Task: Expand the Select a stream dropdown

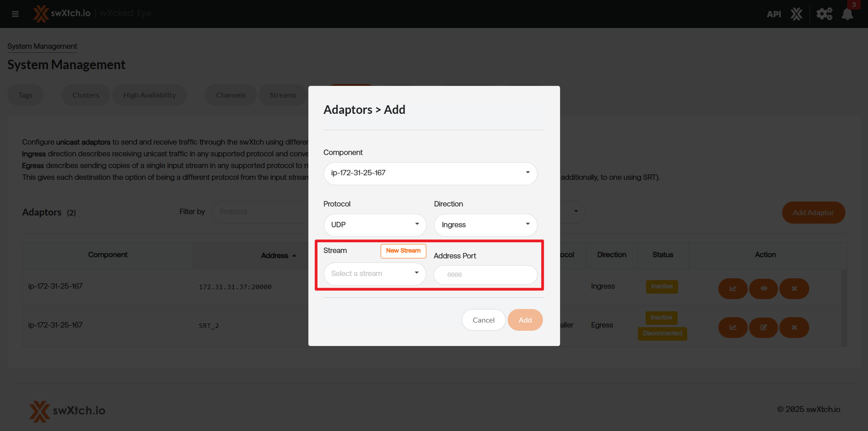Action: (x=375, y=274)
